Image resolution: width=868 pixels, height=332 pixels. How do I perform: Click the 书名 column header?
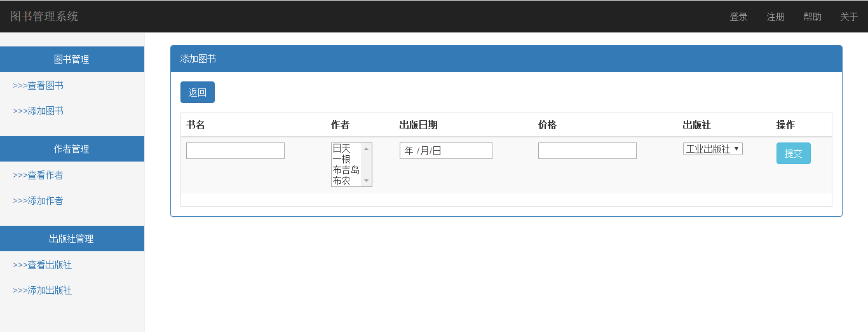[196, 125]
